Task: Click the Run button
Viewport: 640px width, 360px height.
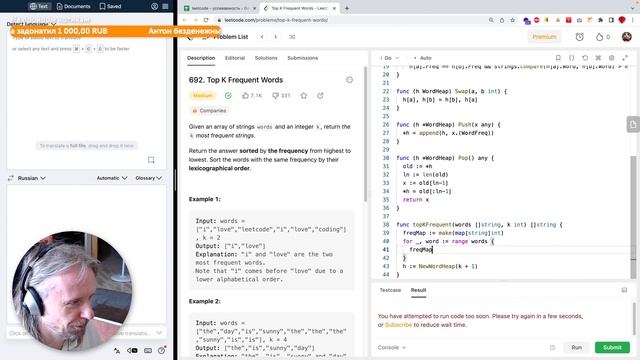Action: [x=576, y=347]
